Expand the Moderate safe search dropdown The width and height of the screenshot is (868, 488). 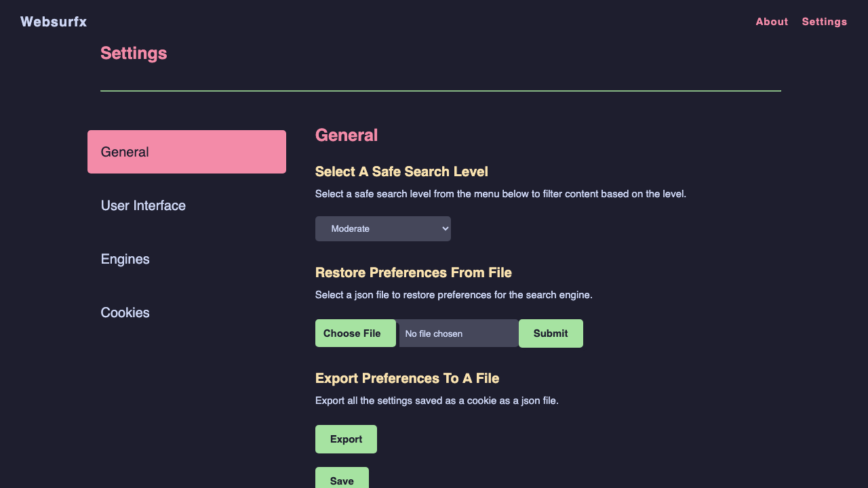tap(383, 228)
